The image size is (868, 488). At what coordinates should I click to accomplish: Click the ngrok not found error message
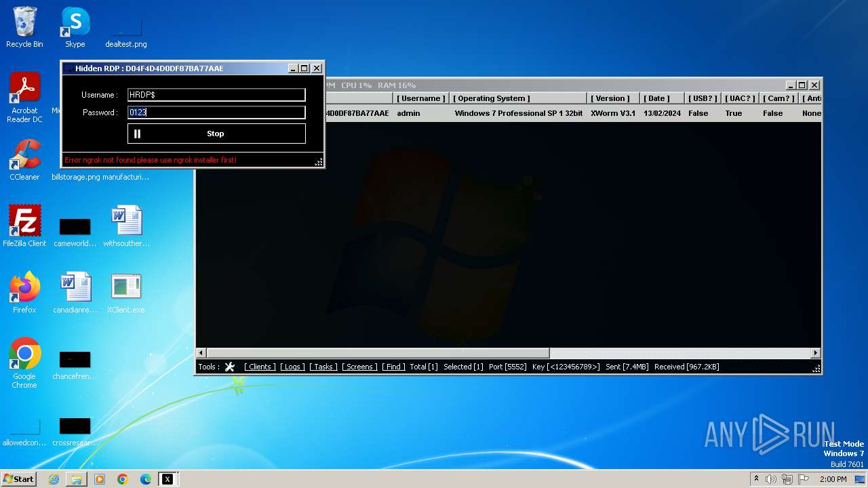click(x=151, y=160)
